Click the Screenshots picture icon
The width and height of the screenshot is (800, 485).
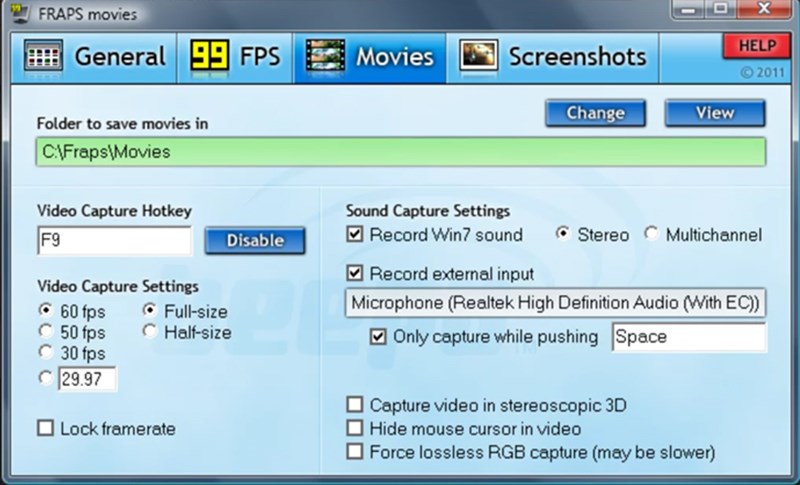pos(479,56)
